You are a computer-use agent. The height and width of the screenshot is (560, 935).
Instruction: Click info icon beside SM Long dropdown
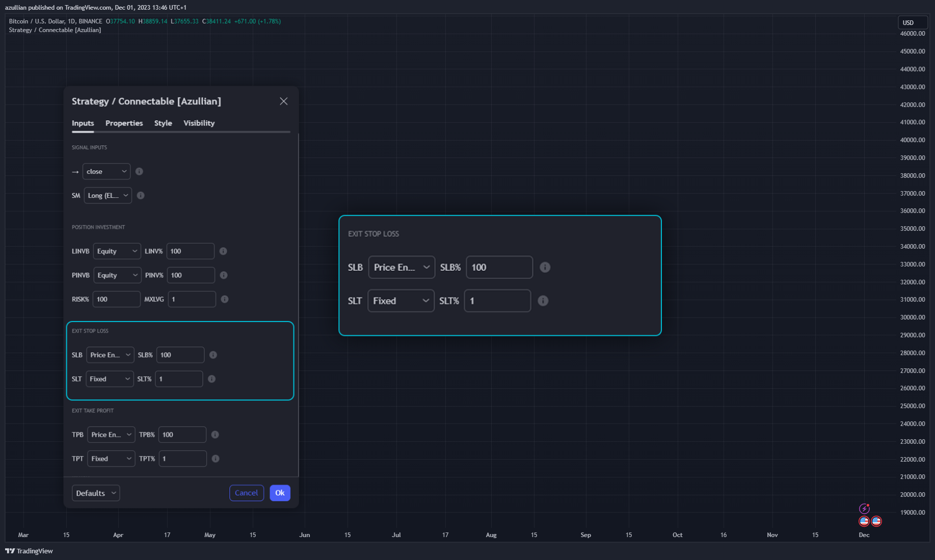click(x=141, y=196)
